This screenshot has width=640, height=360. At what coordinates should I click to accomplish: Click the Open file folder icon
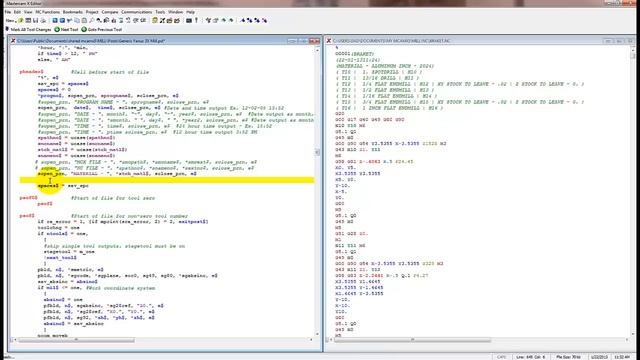[x=20, y=20]
